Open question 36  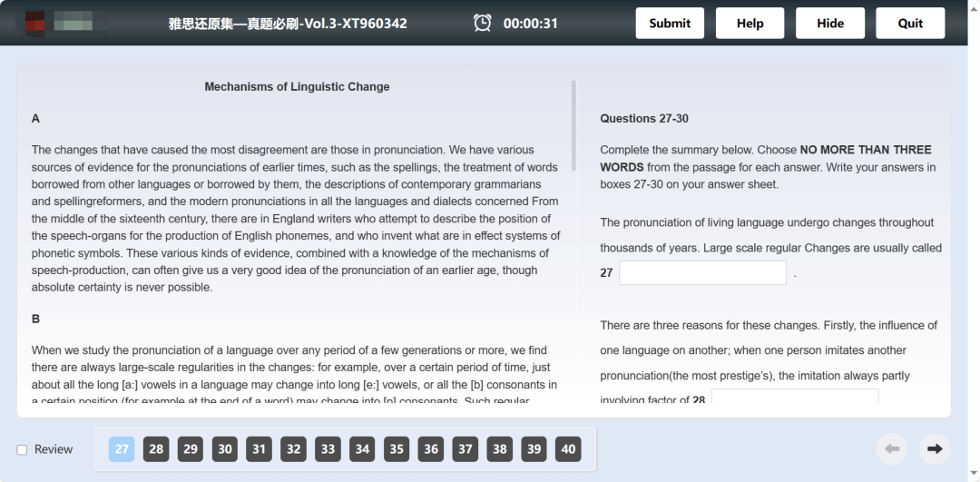click(x=431, y=448)
